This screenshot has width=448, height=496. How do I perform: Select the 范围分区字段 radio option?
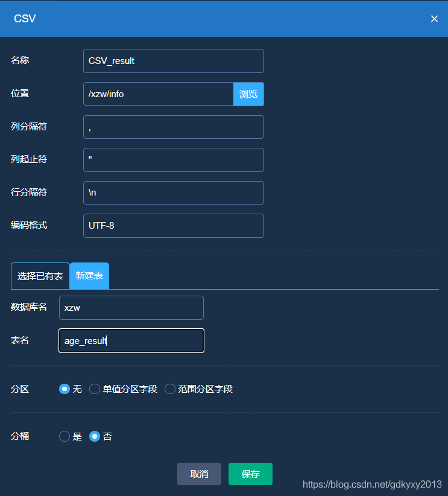coord(170,389)
